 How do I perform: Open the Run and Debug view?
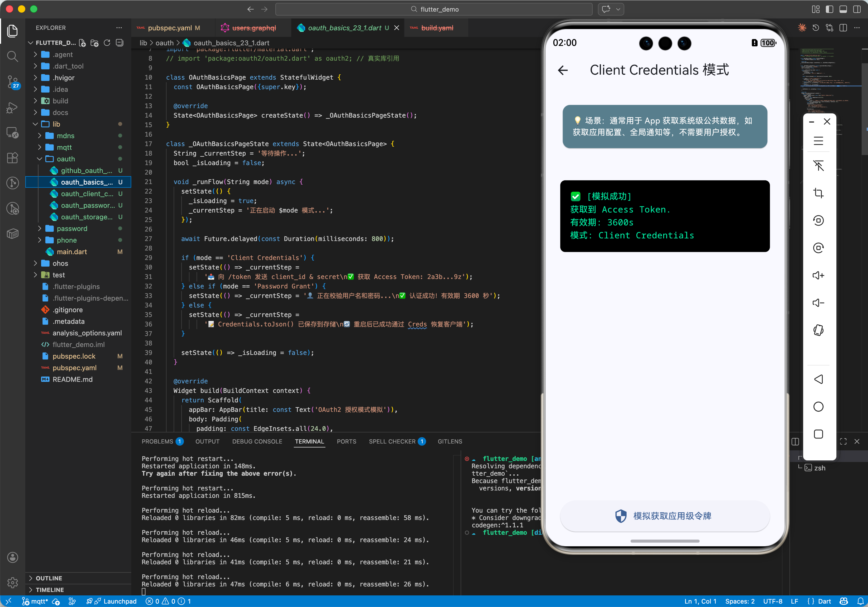12,108
